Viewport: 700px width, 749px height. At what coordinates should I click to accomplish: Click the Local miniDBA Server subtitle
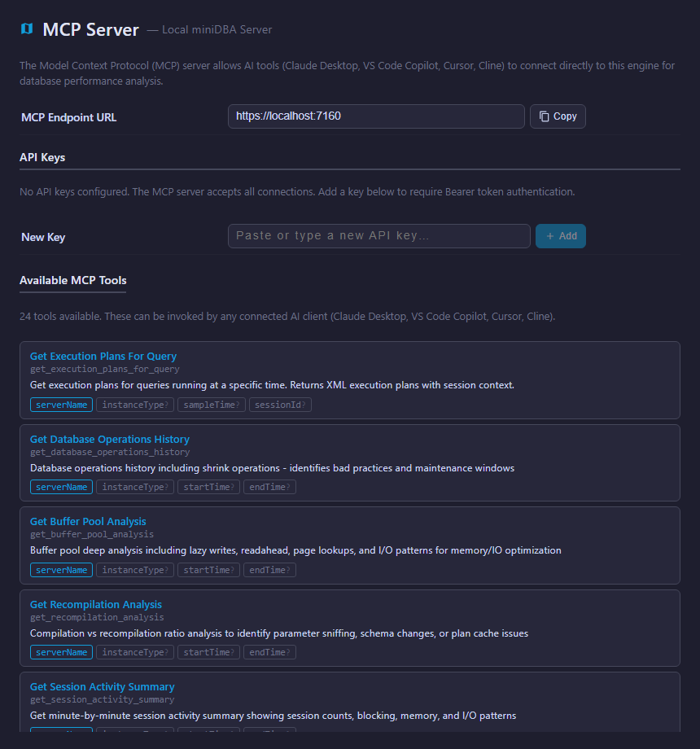pos(217,29)
